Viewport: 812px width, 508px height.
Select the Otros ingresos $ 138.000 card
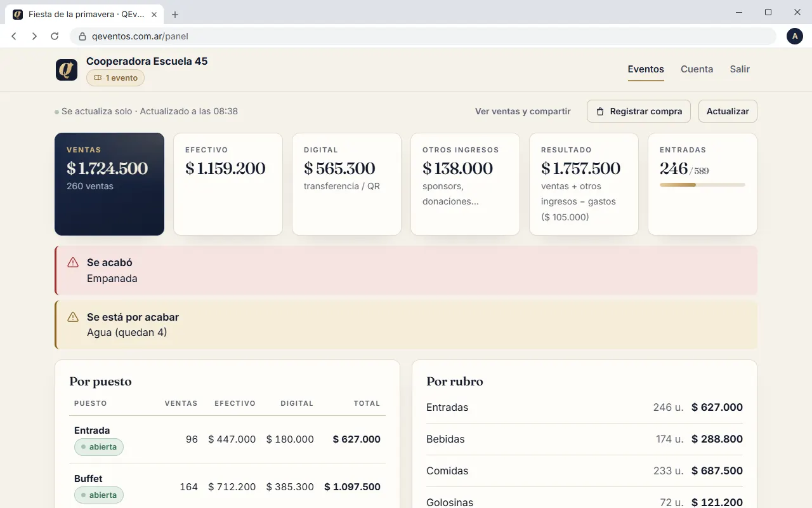(x=465, y=184)
